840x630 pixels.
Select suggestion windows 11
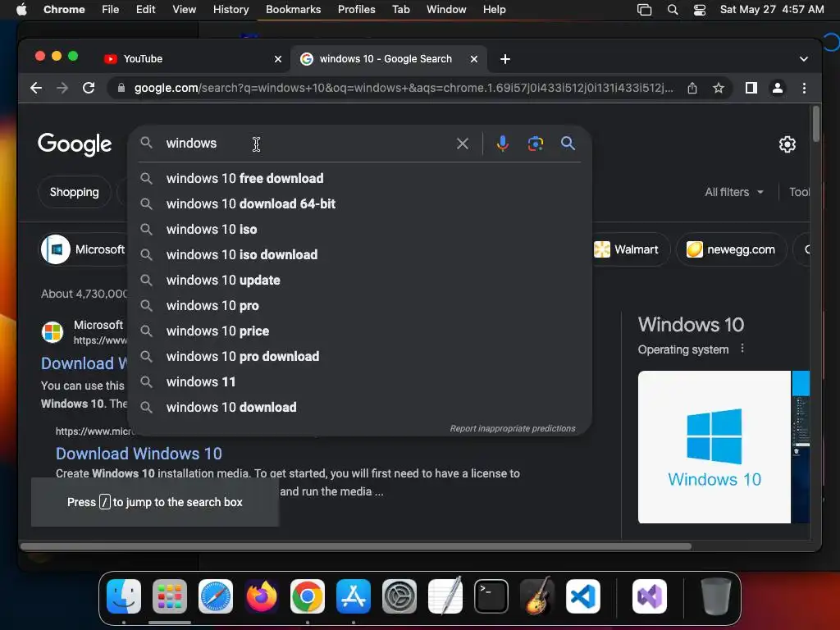[359, 382]
